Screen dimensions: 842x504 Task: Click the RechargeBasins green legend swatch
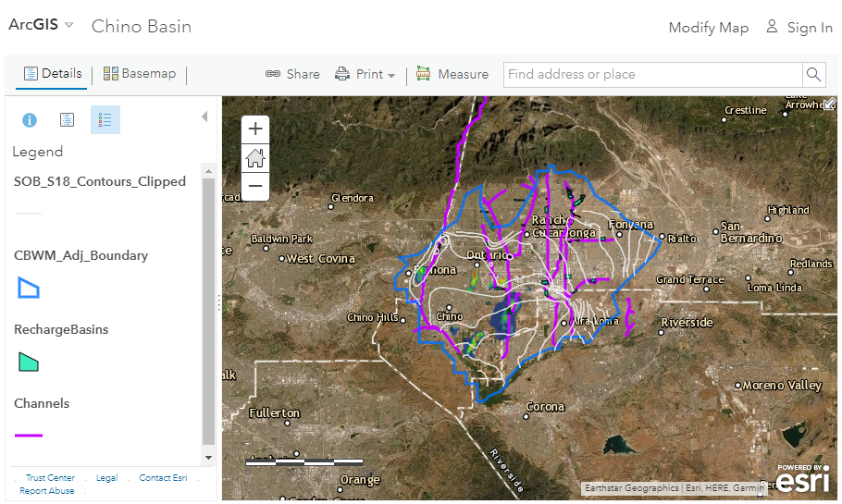29,362
